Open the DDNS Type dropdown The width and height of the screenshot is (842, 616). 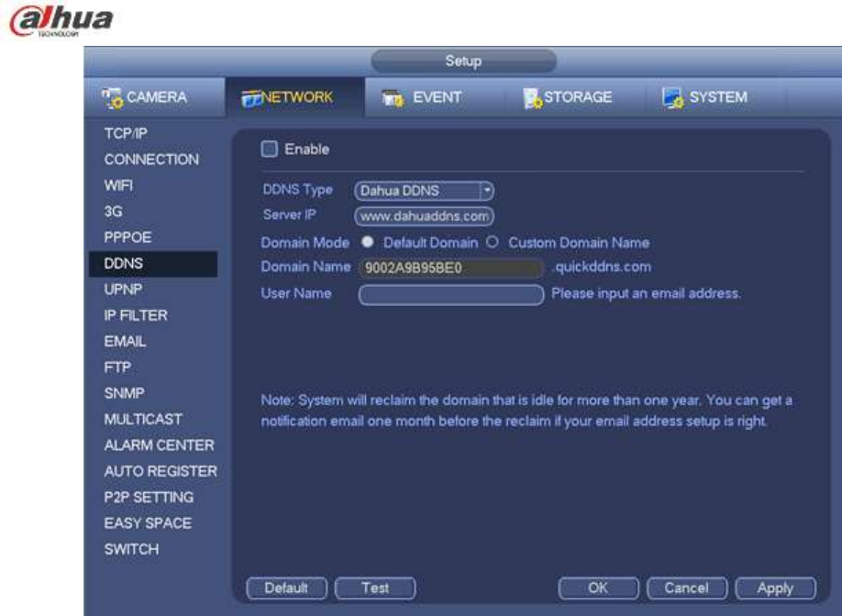425,191
